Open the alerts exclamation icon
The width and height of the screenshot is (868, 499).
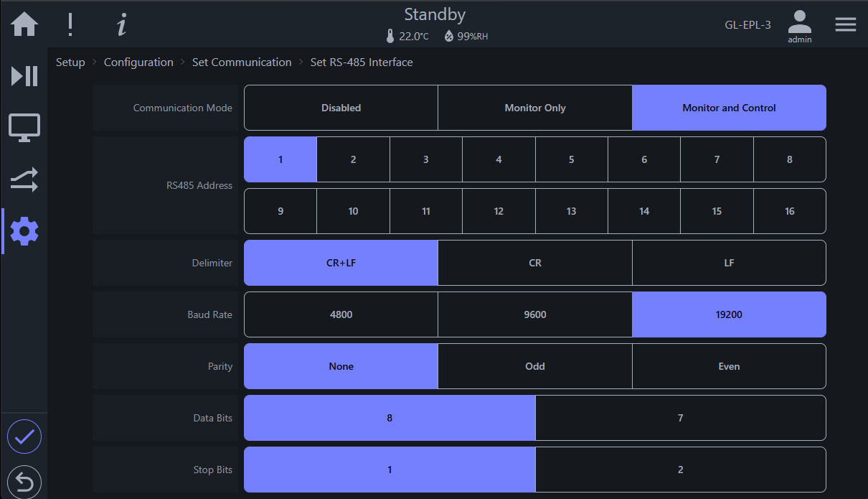point(70,24)
